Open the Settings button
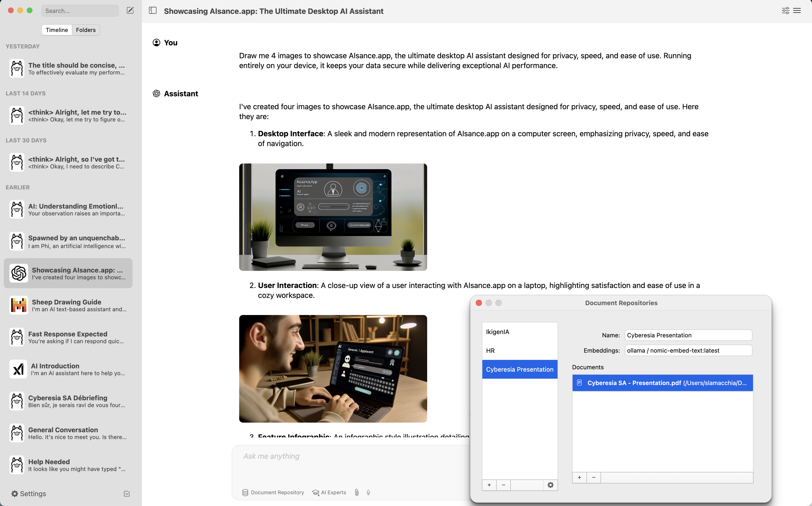Screen dimensions: 812x506 (x=29, y=494)
